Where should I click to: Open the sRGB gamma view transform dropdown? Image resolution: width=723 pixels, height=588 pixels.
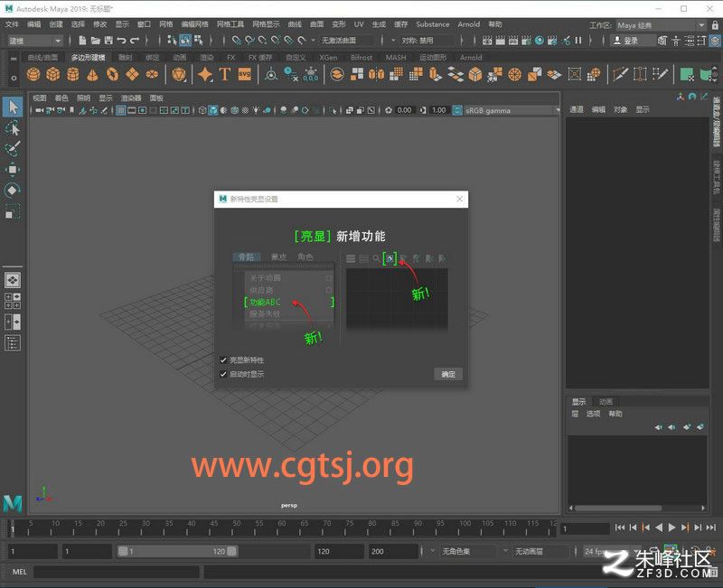[512, 110]
